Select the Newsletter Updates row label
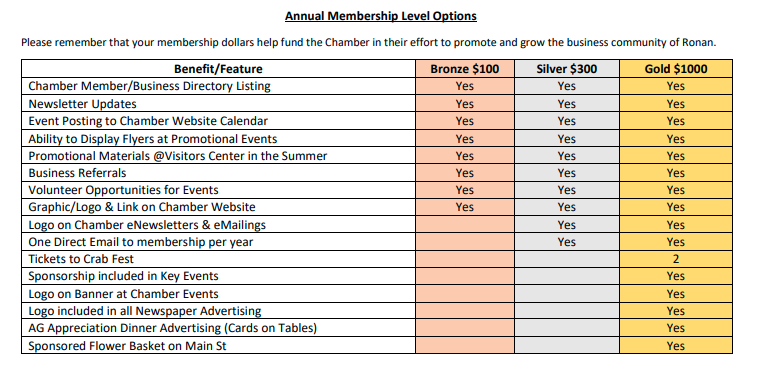The width and height of the screenshot is (768, 386). tap(82, 104)
